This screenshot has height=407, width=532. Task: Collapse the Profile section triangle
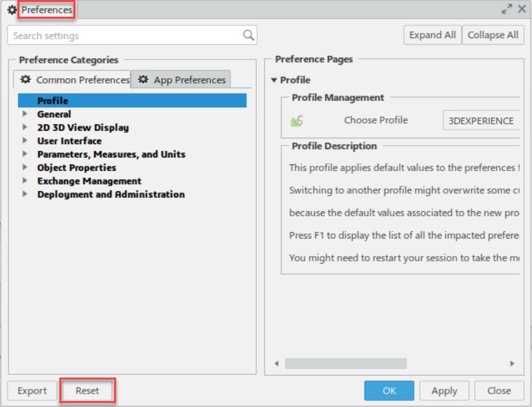274,80
